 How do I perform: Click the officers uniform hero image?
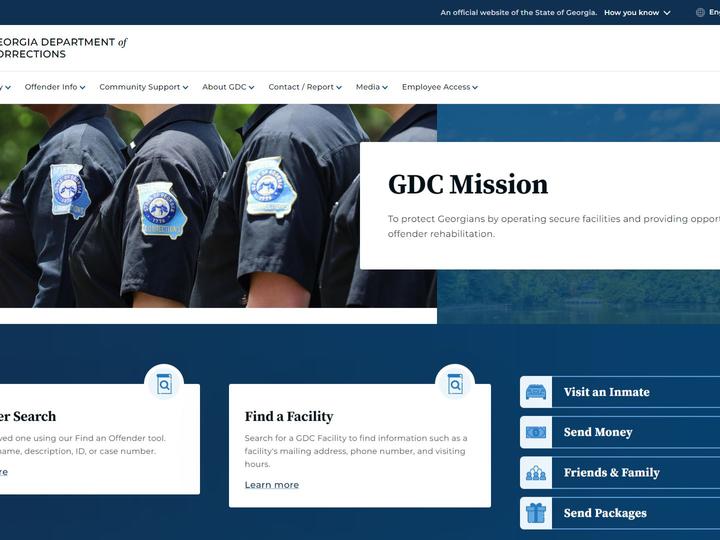click(218, 206)
